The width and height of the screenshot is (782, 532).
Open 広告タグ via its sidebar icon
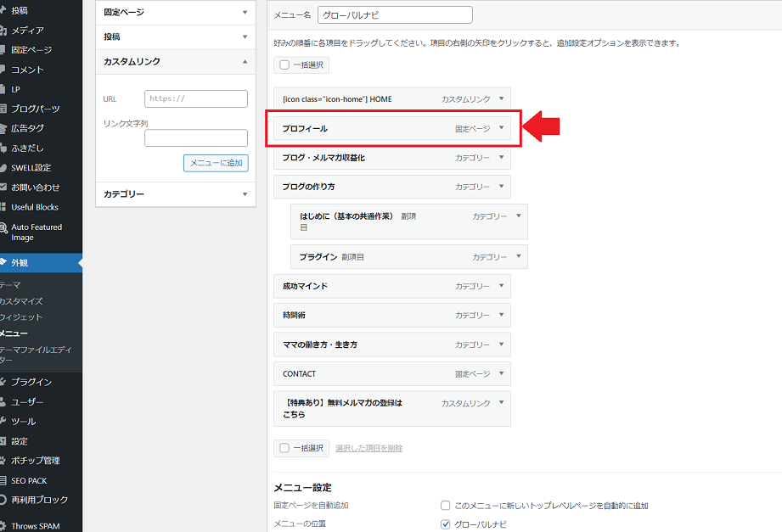[3, 129]
